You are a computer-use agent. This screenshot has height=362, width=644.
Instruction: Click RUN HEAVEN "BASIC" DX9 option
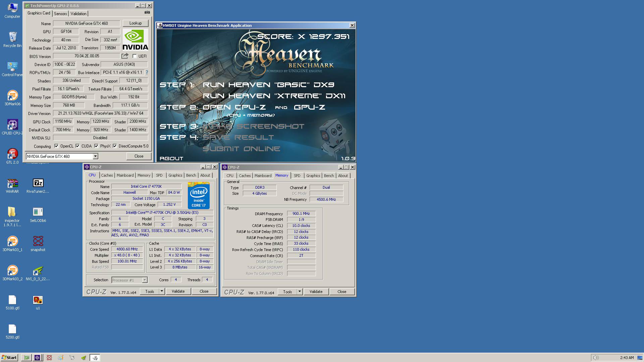268,85
